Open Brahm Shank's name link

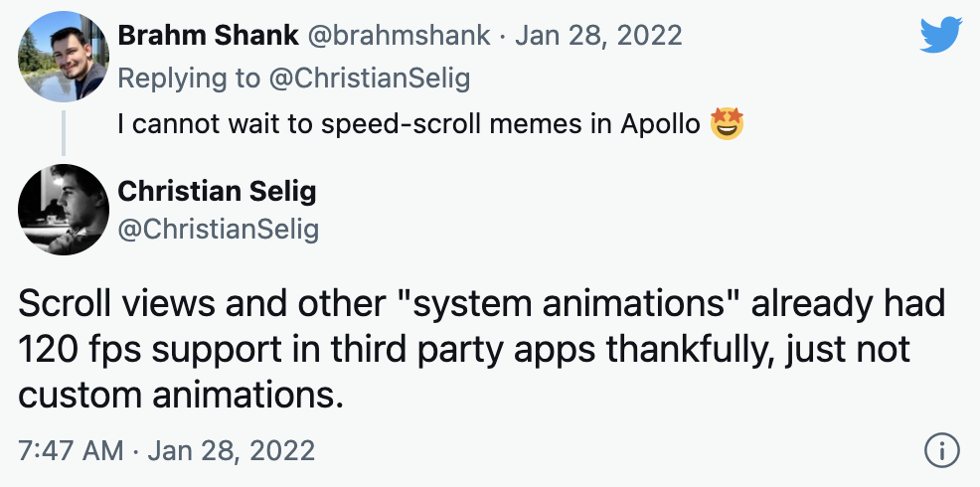(208, 35)
